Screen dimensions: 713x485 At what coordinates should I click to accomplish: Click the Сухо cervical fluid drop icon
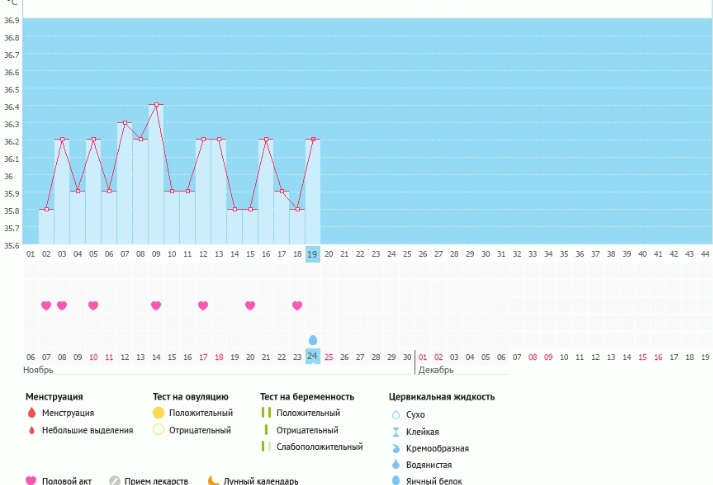pos(395,413)
